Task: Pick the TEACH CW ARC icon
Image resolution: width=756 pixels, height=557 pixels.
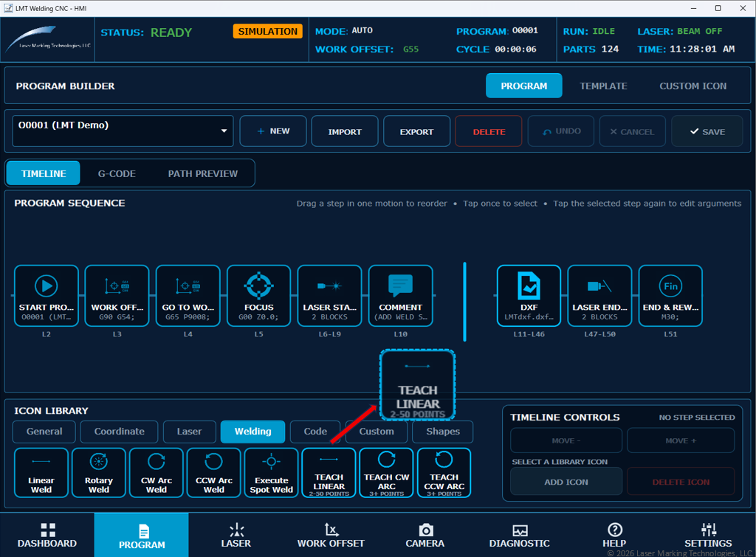Action: pyautogui.click(x=387, y=473)
